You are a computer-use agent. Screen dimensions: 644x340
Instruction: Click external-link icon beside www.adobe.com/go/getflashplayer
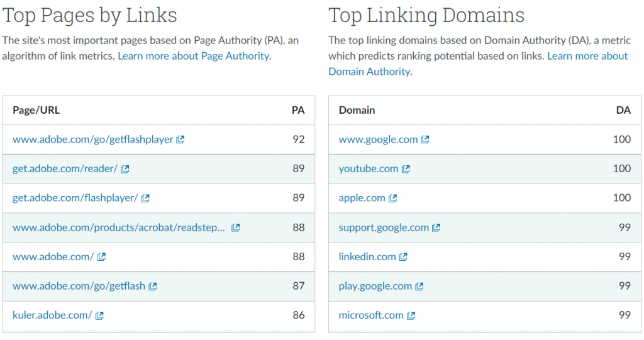click(x=180, y=140)
